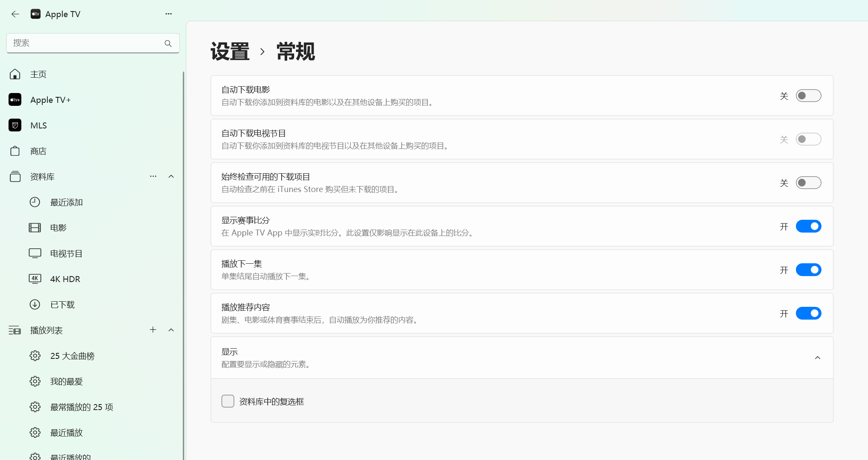868x460 pixels.
Task: Click 最近添加 label under library
Action: point(67,202)
